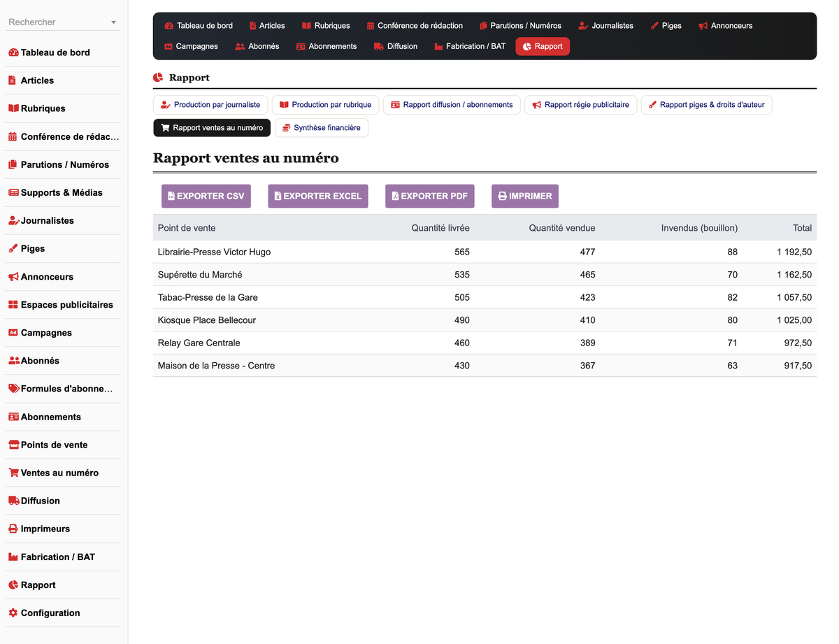This screenshot has height=644, width=839.
Task: Select Rapport ventes au numéro tab
Action: (x=211, y=128)
